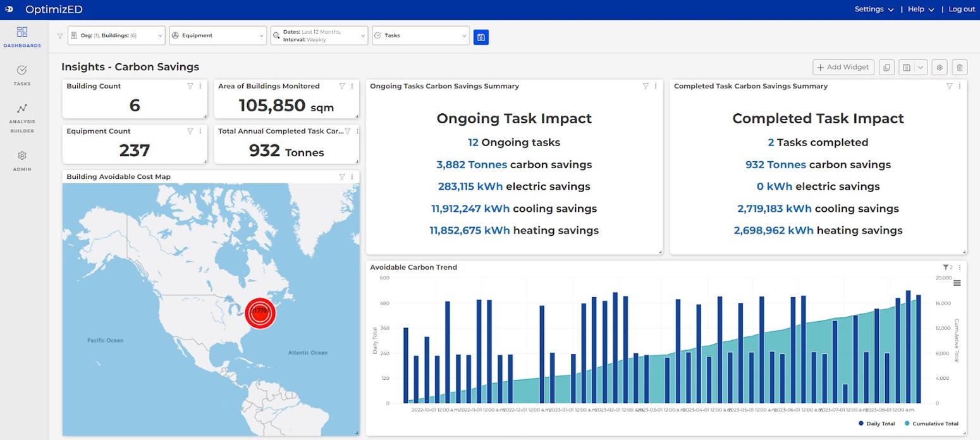The image size is (980, 440).
Task: Expand the Org and Buildings filter dropdown
Action: [116, 36]
